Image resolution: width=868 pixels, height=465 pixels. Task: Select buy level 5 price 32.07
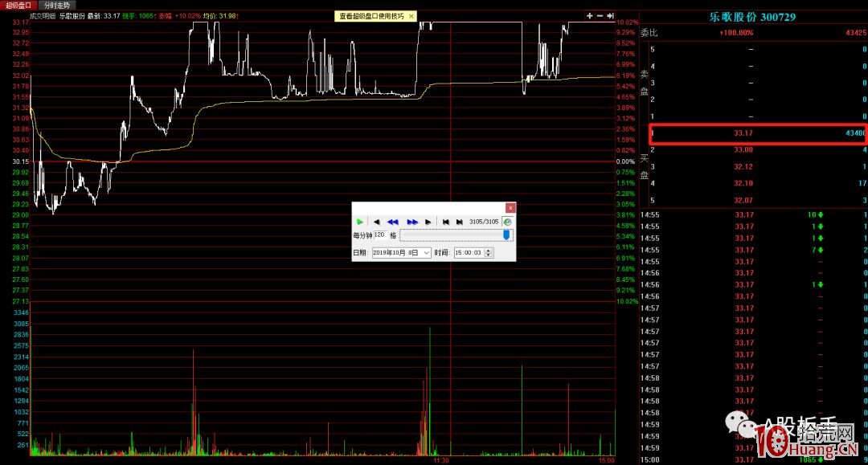[x=743, y=200]
